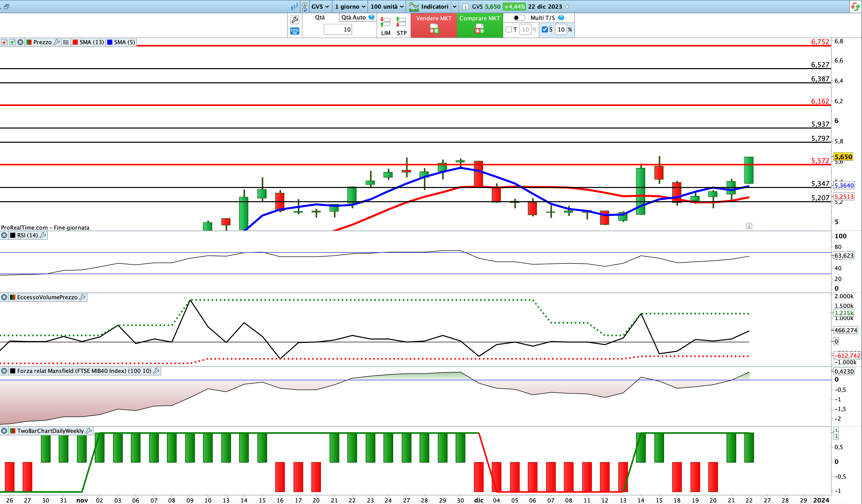Click the 'dic' month marker on time axis
Screen dimensions: 862x504
tap(479, 500)
